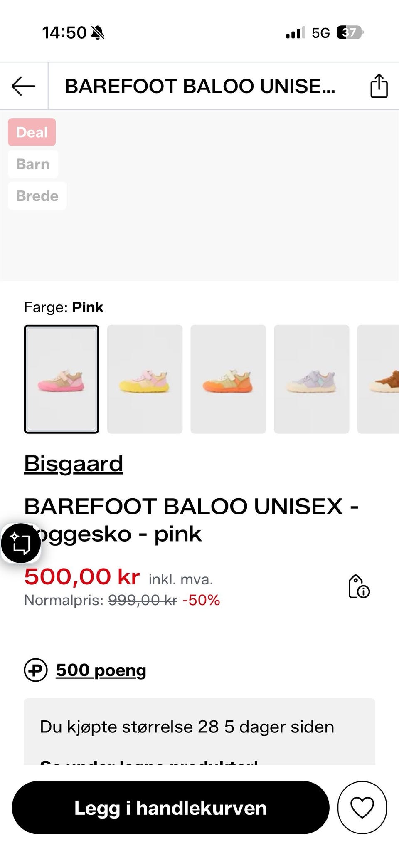Screen dimensions: 399x868
Task: Open the 500 poeng link
Action: coord(101,670)
